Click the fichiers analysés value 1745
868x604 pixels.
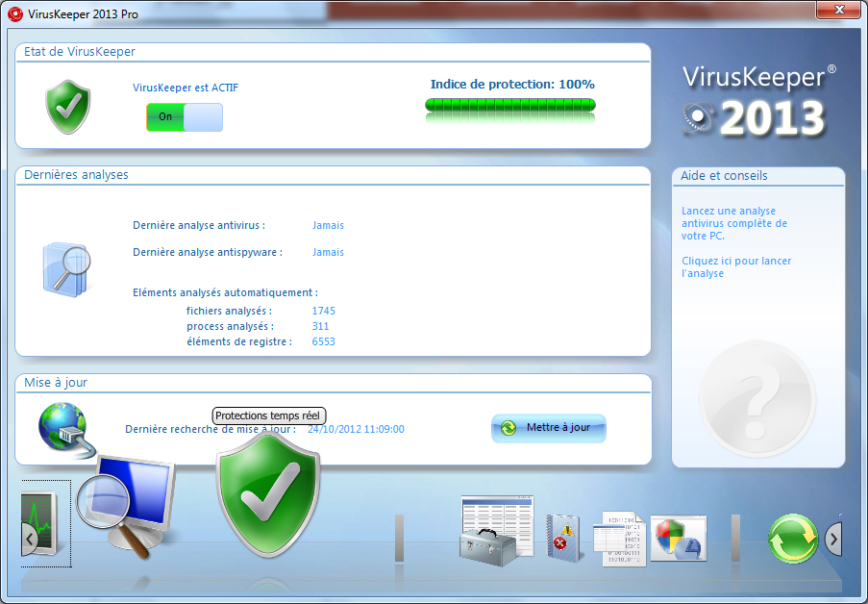coord(324,311)
